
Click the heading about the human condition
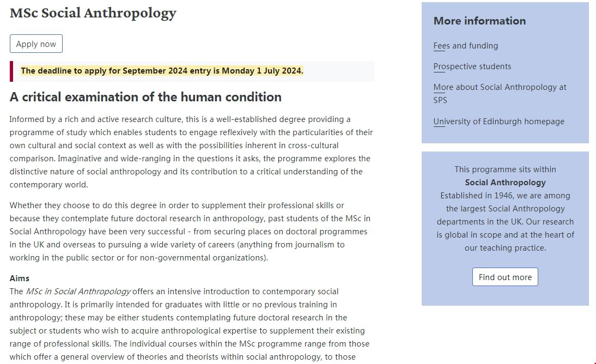(145, 97)
